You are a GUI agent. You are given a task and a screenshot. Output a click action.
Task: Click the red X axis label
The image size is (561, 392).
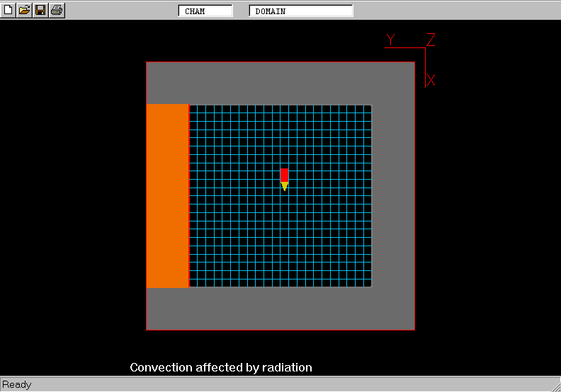(431, 80)
